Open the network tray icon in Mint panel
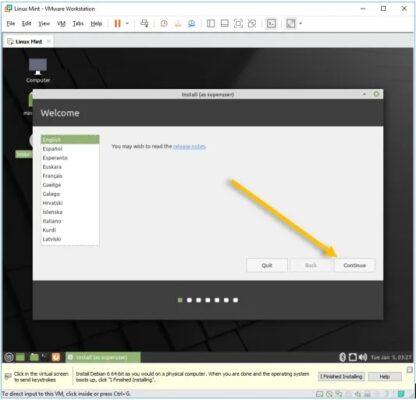This screenshot has height=400, width=416. (353, 357)
